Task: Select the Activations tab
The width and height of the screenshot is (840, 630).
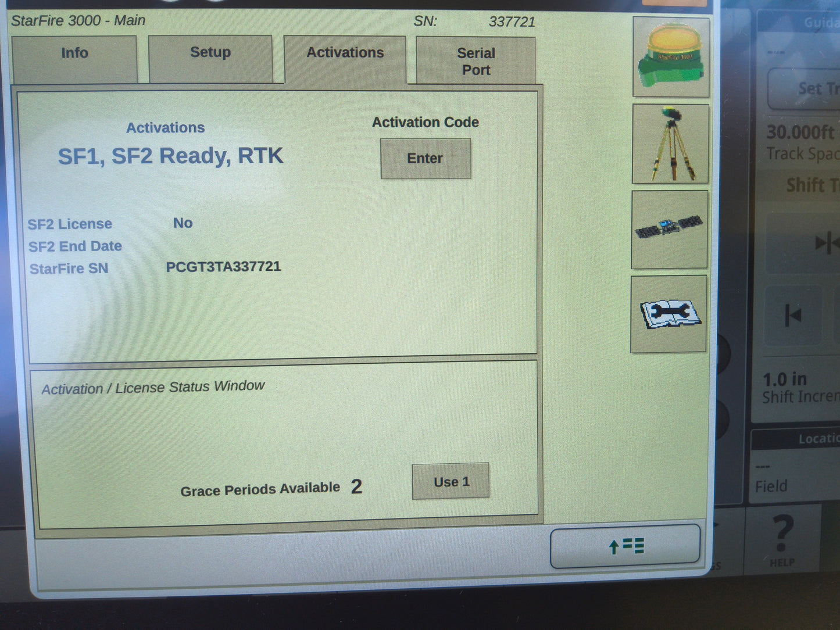Action: click(345, 60)
